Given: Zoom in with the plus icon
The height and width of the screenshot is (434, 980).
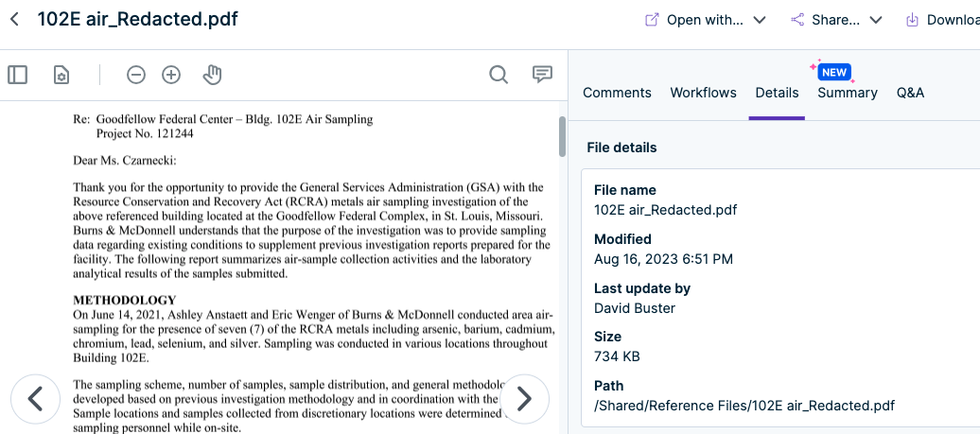Looking at the screenshot, I should click(x=171, y=75).
